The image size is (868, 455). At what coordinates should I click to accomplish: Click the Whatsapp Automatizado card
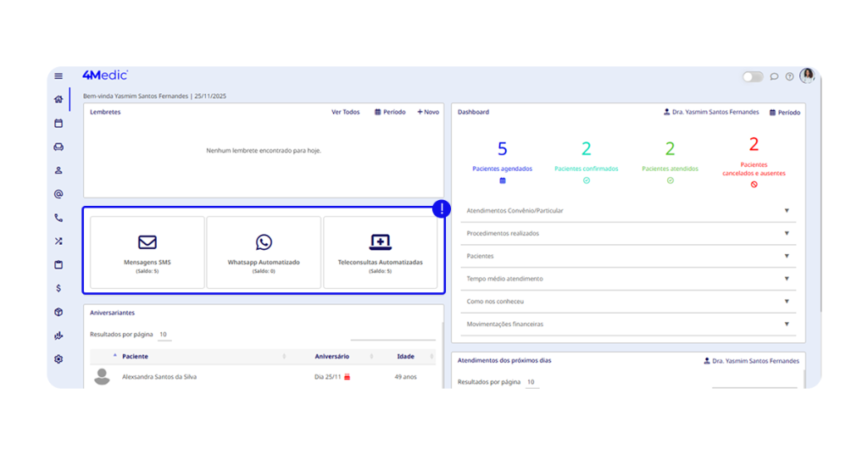point(264,252)
